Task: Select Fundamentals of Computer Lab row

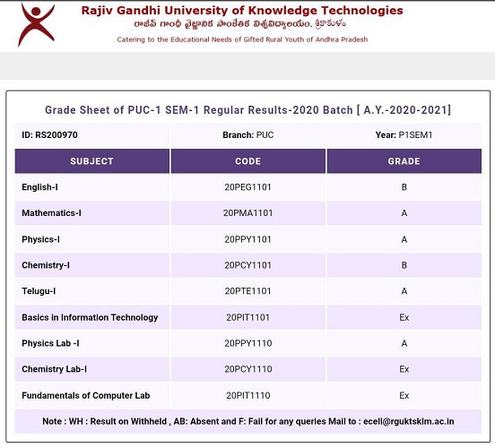Action: 248,395
